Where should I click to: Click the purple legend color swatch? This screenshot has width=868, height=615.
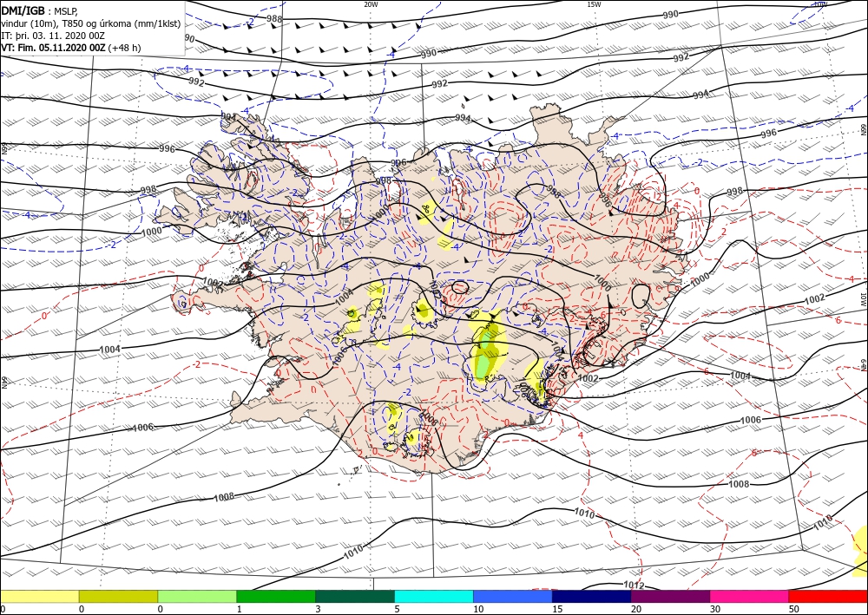[670, 596]
